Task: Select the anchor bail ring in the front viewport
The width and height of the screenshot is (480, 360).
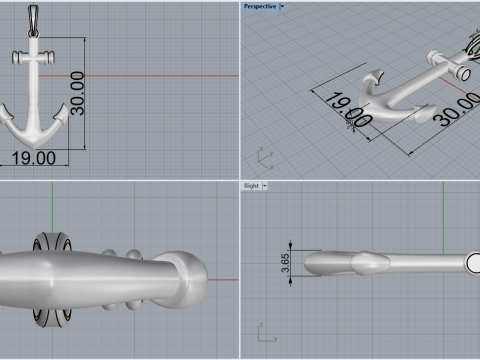Action: [x=33, y=20]
